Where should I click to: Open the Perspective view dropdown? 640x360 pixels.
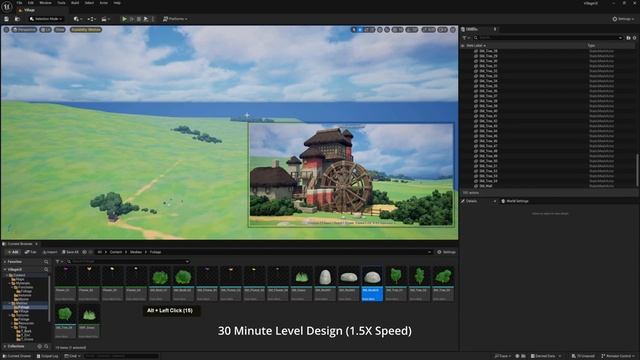24,30
